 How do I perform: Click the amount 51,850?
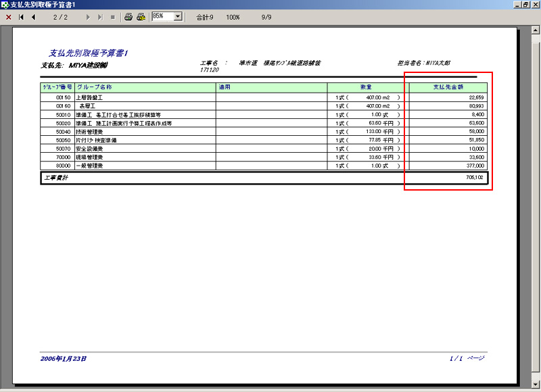click(x=477, y=140)
